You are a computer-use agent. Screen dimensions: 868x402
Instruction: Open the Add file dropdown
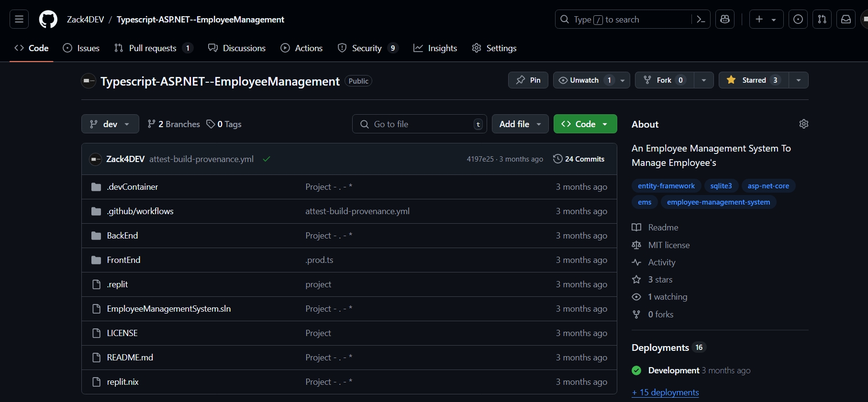[x=520, y=124]
